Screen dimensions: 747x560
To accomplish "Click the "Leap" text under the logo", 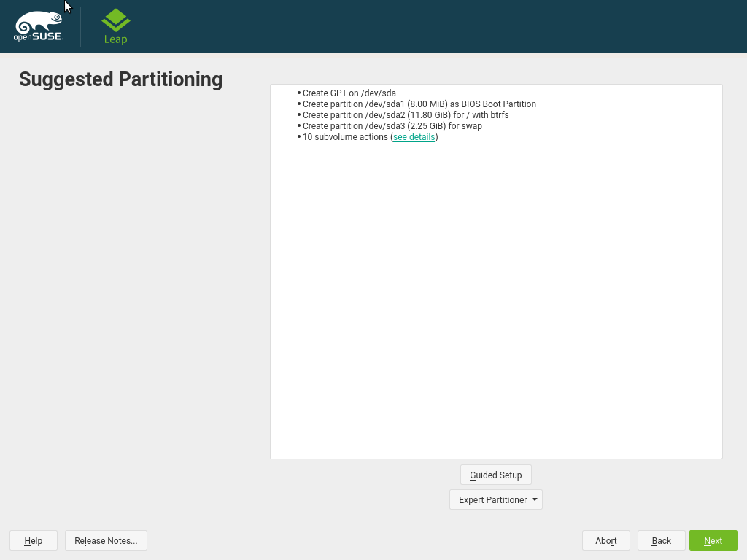I will (x=115, y=39).
